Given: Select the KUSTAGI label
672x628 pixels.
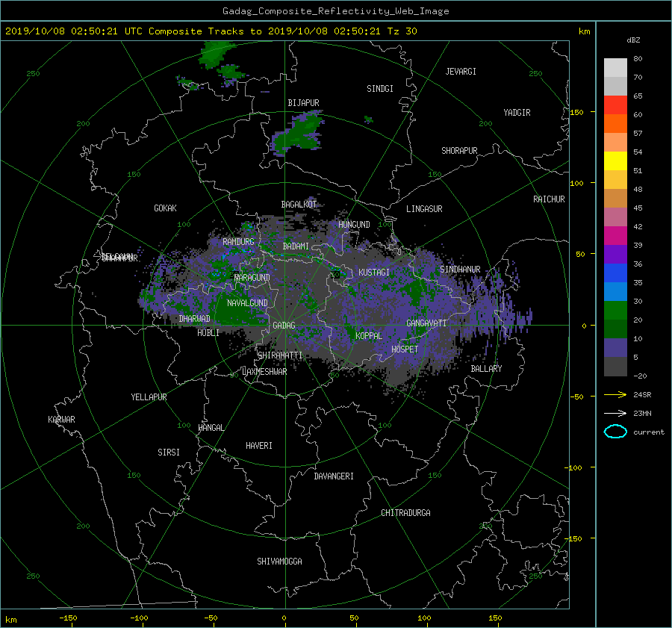Looking at the screenshot, I should click(x=374, y=273).
